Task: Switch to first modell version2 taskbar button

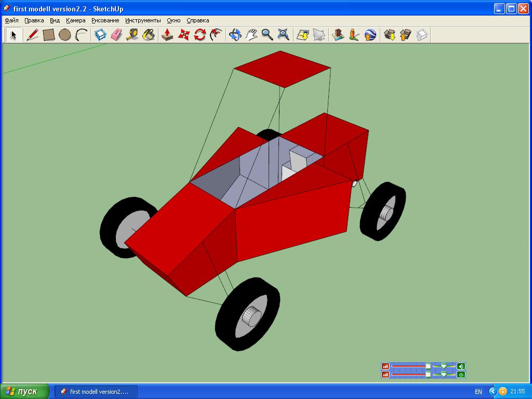Action: (96, 392)
